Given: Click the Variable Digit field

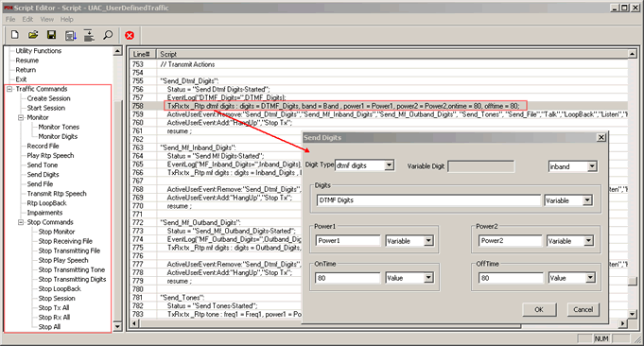Looking at the screenshot, I should (x=480, y=166).
